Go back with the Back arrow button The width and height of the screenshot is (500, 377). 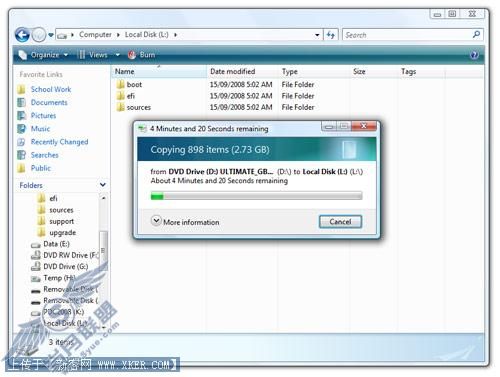[22, 35]
